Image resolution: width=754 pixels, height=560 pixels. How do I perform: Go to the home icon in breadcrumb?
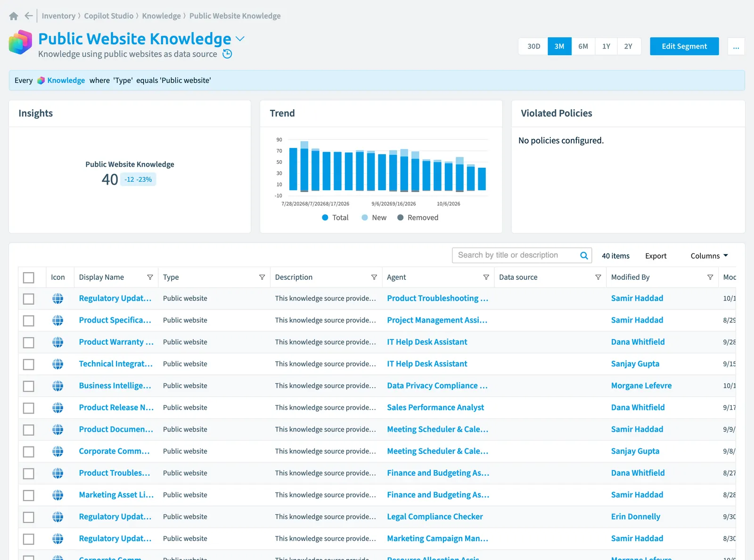[x=14, y=16]
